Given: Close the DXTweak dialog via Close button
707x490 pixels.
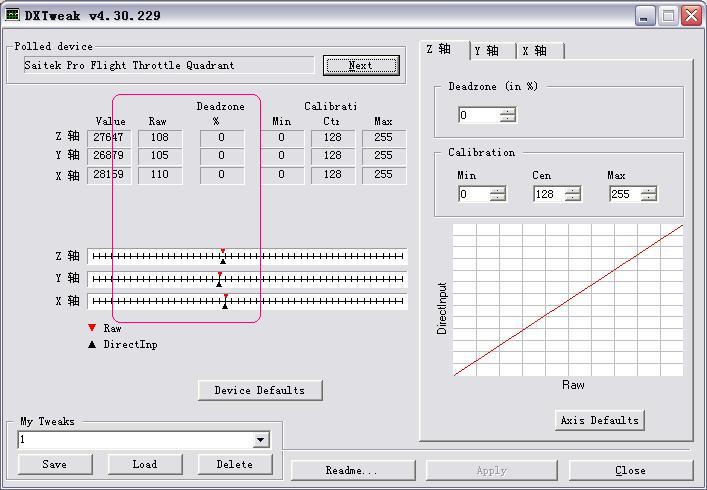Looking at the screenshot, I should point(631,471).
